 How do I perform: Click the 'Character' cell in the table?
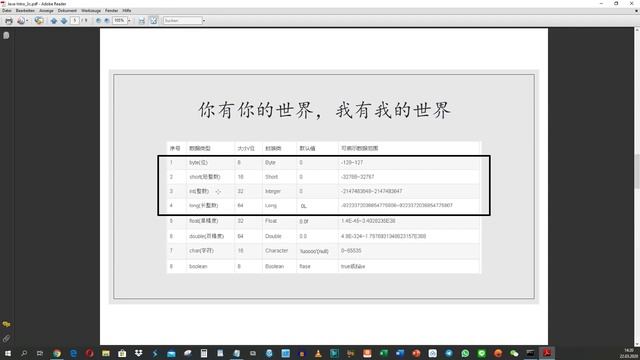(x=276, y=251)
